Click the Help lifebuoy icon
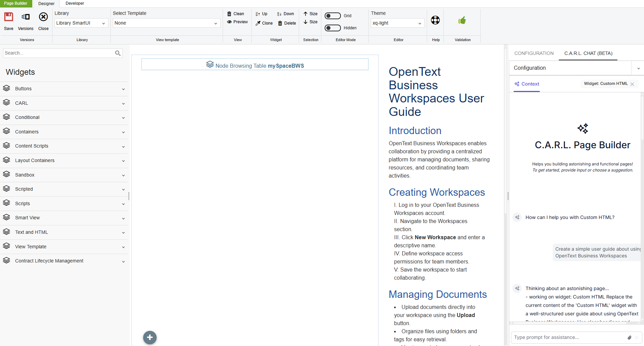This screenshot has width=644, height=346. pos(435,20)
